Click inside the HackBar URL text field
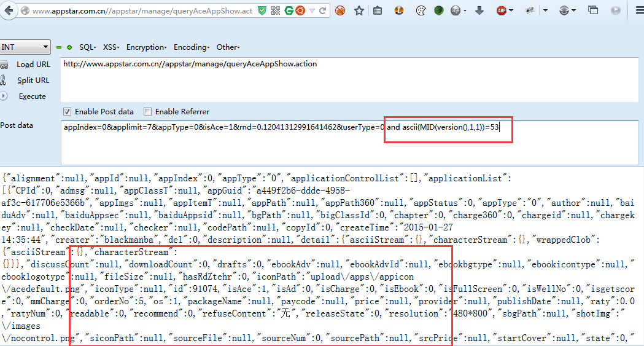This screenshot has width=644, height=346. coord(349,80)
